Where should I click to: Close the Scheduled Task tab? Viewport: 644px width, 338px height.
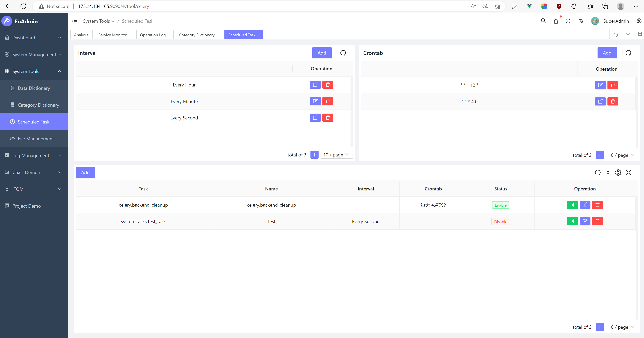pos(259,35)
